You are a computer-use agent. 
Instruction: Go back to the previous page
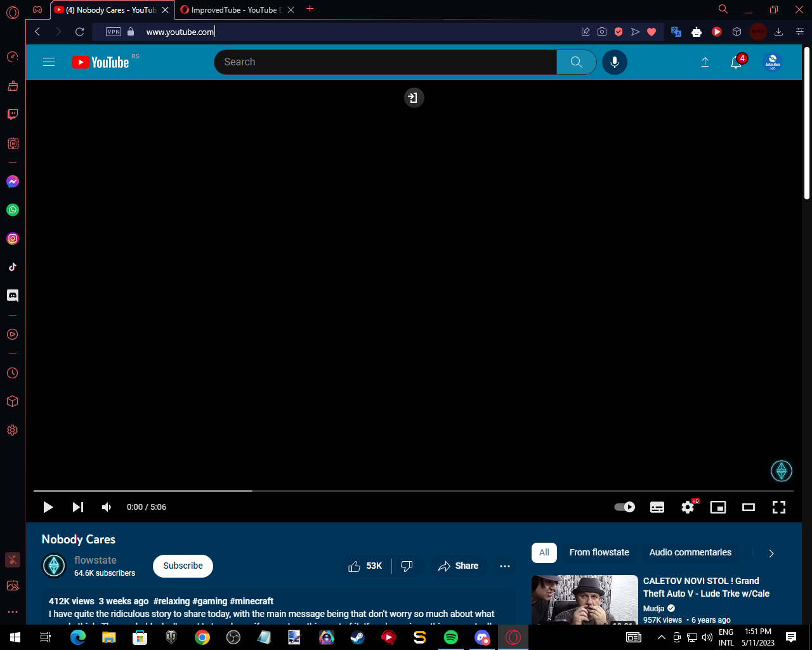point(37,32)
